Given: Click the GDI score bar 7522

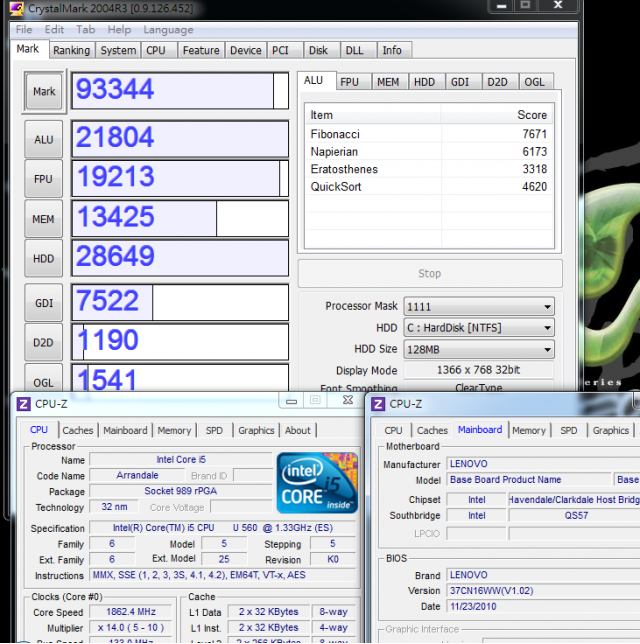Looking at the screenshot, I should pyautogui.click(x=180, y=303).
